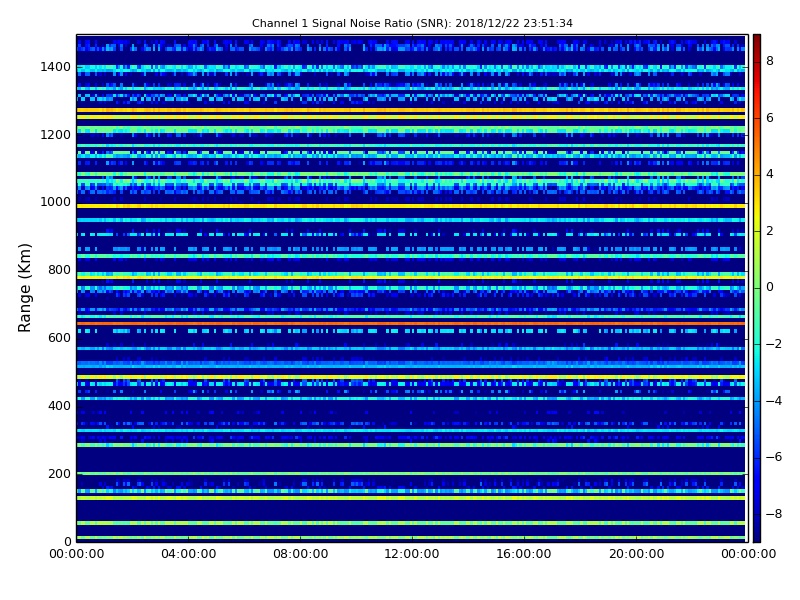Click the 1400 range tick label

tap(56, 67)
